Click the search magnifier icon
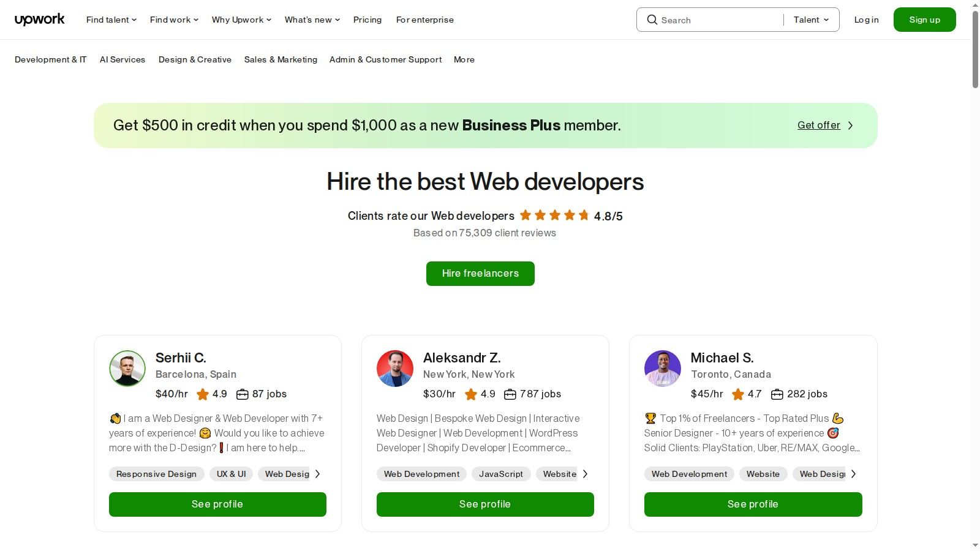The width and height of the screenshot is (980, 551). pyautogui.click(x=652, y=20)
